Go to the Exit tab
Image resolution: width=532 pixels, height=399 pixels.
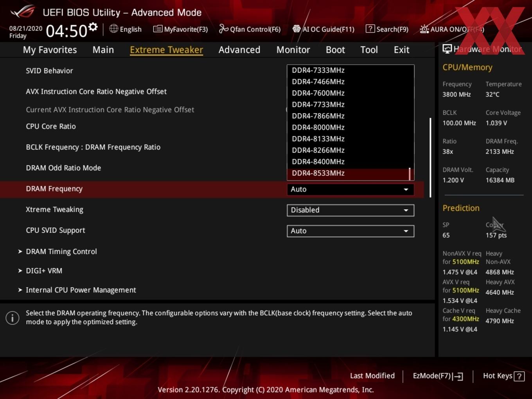tap(401, 50)
